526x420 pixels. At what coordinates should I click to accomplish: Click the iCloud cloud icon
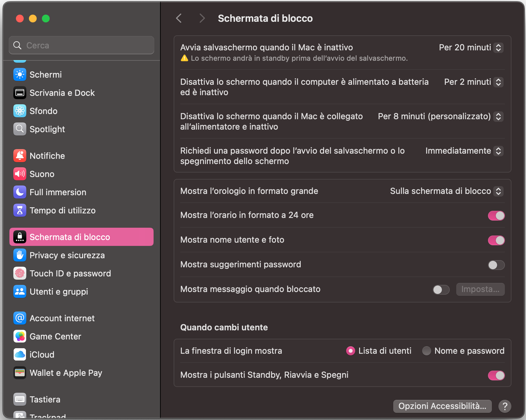tap(20, 354)
